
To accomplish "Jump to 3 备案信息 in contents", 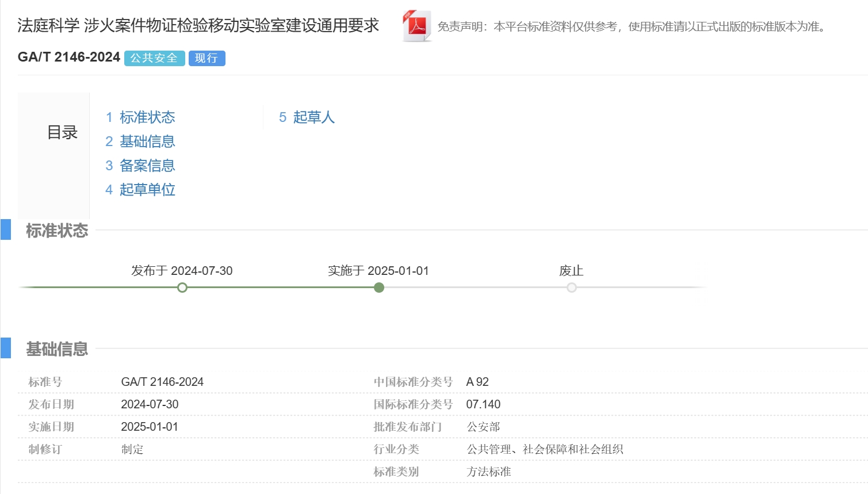I will point(140,166).
